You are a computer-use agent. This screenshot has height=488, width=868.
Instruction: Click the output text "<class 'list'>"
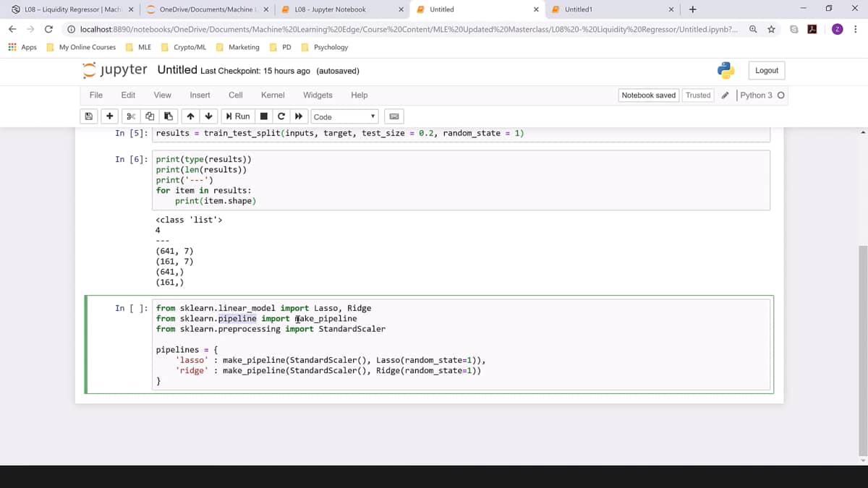[189, 220]
